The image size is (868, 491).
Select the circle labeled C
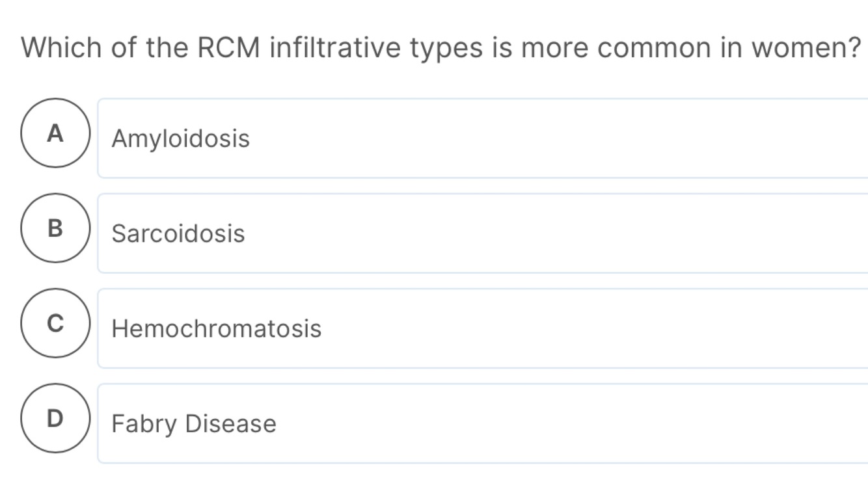55,323
